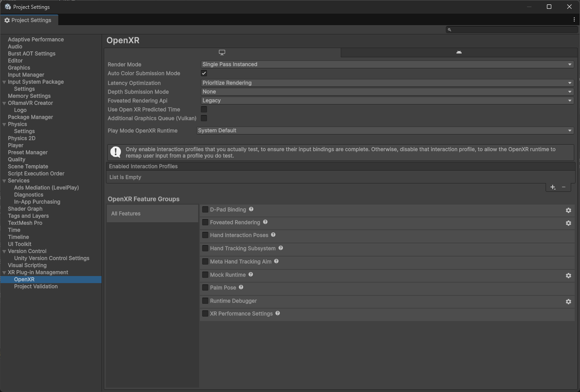The height and width of the screenshot is (392, 580).
Task: Open Adaptive Performance settings
Action: (x=36, y=40)
